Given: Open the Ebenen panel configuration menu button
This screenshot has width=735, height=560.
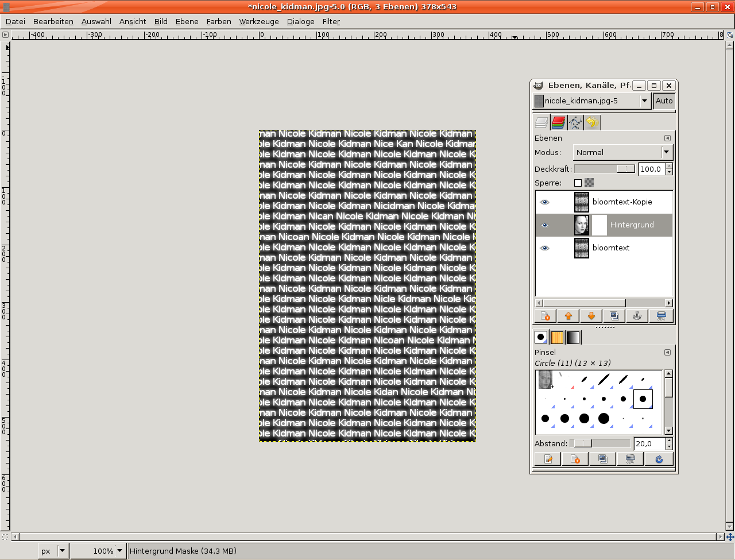Looking at the screenshot, I should coord(667,138).
